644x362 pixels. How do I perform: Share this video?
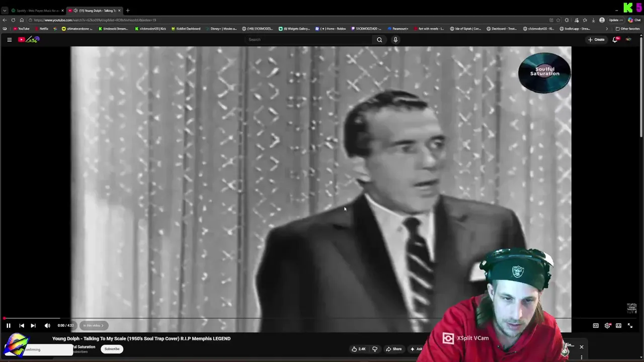(x=393, y=349)
